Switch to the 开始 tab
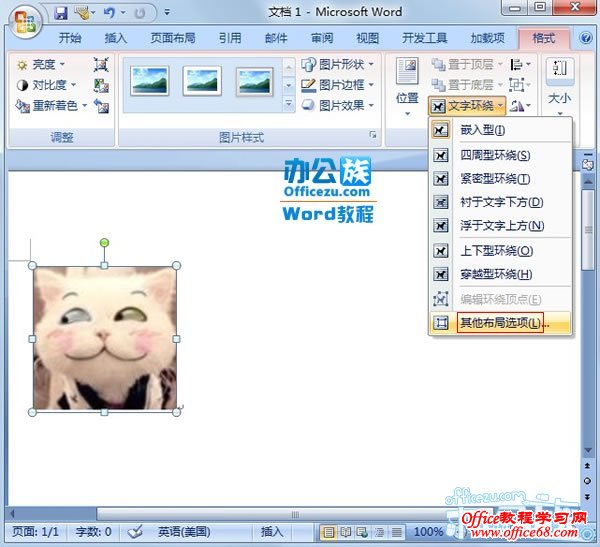The width and height of the screenshot is (600, 547). 70,38
